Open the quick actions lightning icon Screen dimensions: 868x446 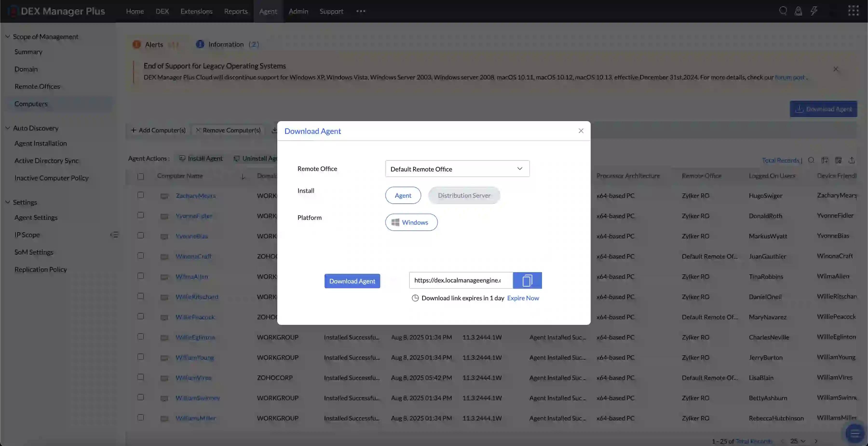pos(814,11)
